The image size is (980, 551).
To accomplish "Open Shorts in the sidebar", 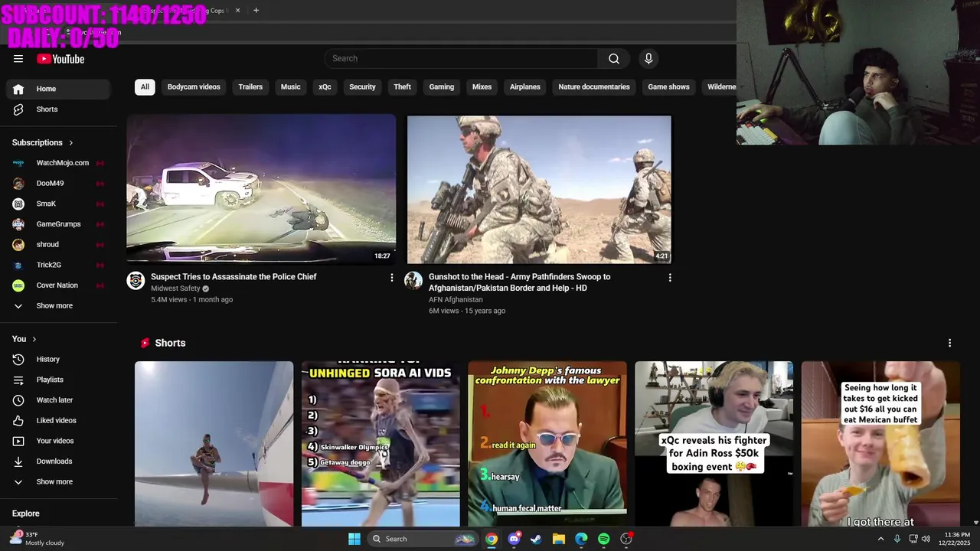I will (x=58, y=109).
